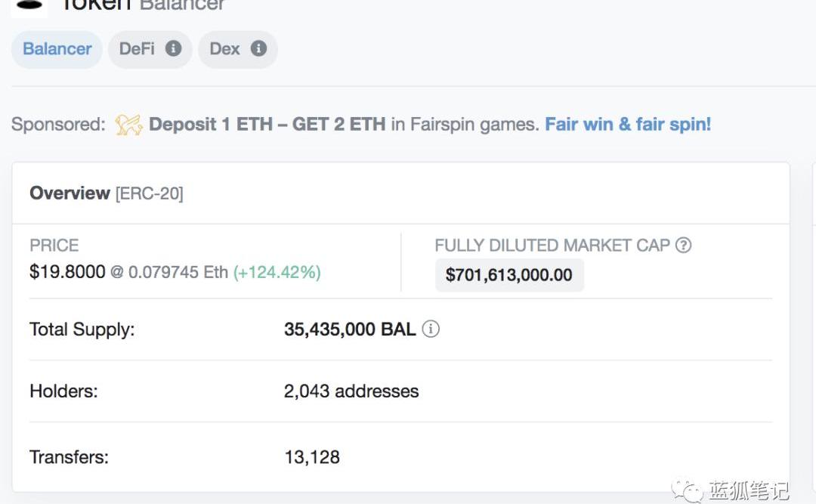Image resolution: width=816 pixels, height=504 pixels.
Task: Open the "Fair win & fair spin!" link
Action: 628,124
